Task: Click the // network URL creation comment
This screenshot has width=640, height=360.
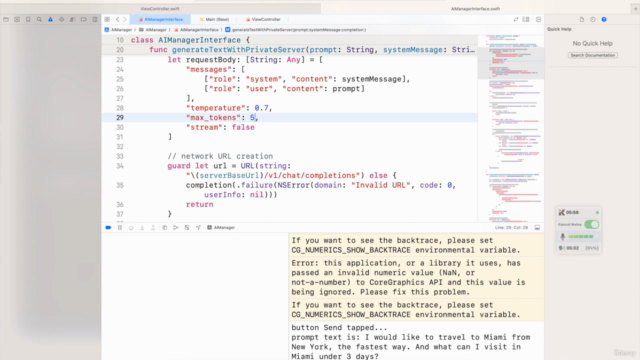Action: click(x=220, y=156)
